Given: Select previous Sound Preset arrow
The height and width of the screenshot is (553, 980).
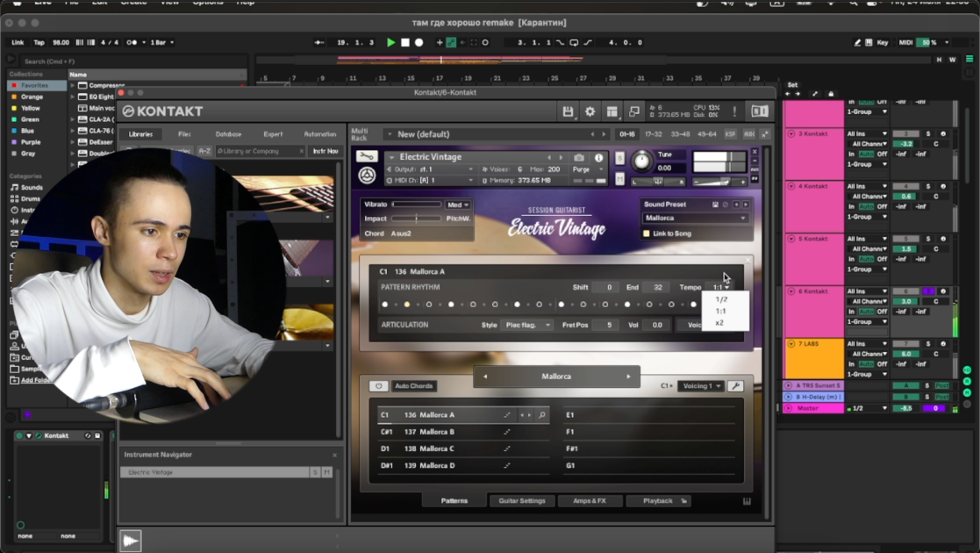Looking at the screenshot, I should tap(736, 205).
